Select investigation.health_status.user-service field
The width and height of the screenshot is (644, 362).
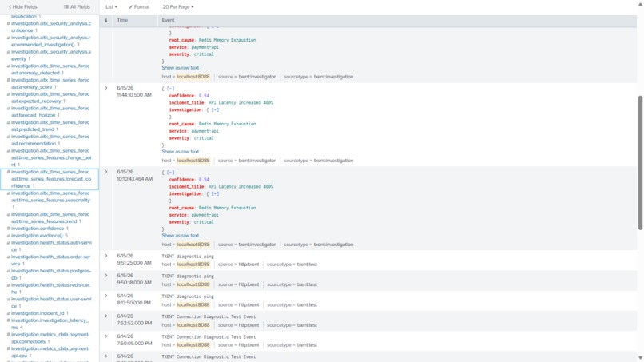50,303
